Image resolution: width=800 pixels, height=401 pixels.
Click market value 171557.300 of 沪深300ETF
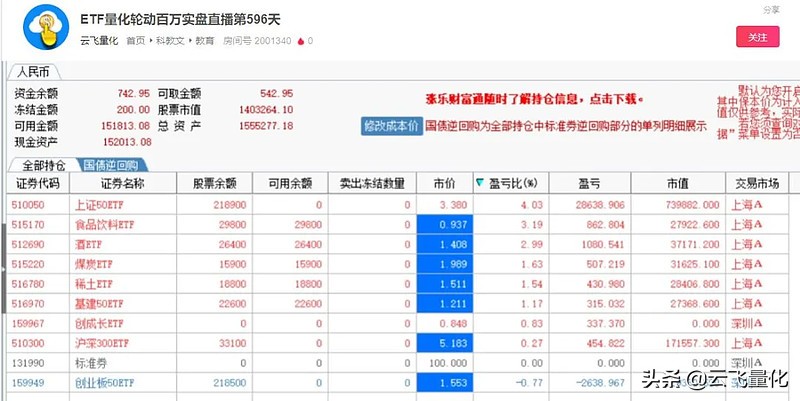[692, 343]
